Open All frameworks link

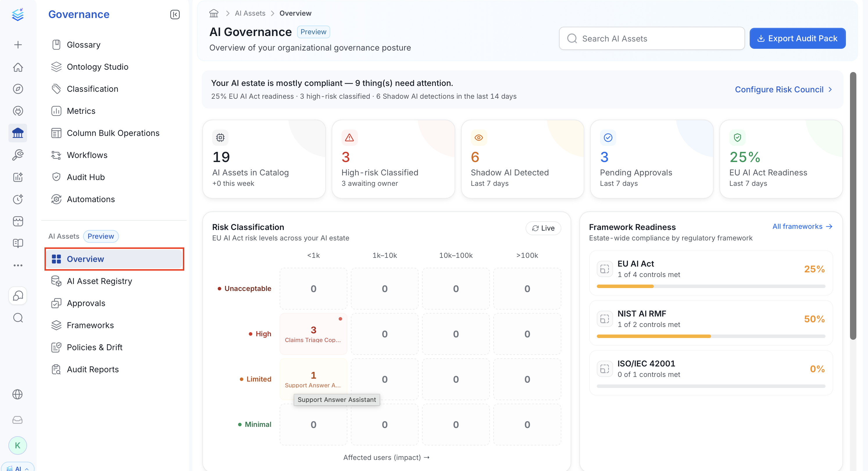coord(802,226)
